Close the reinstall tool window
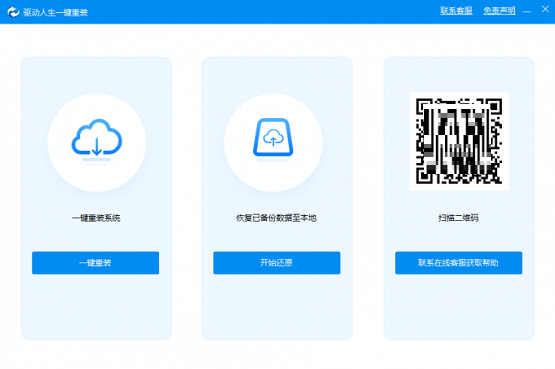 545,10
